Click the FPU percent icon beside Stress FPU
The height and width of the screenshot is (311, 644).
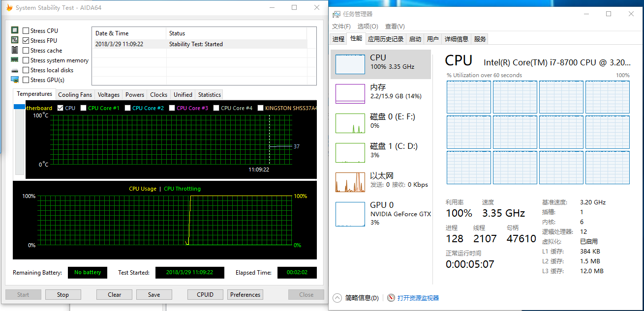coord(15,40)
